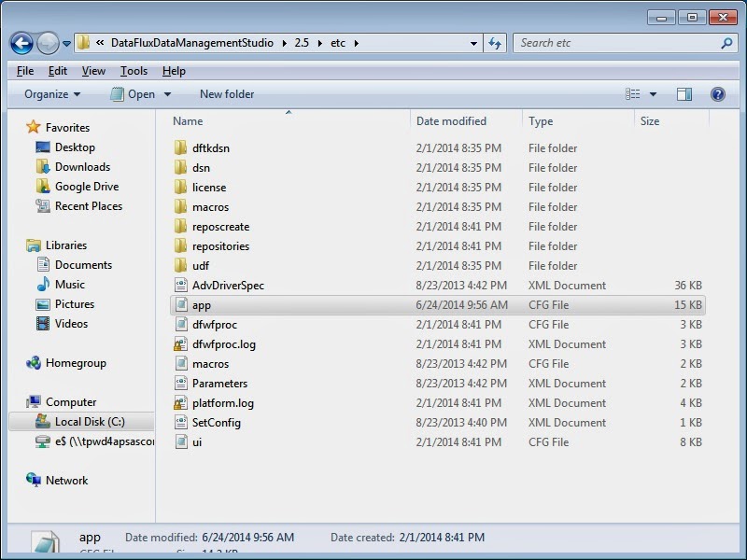Go back with the blue Back arrow
The width and height of the screenshot is (747, 560).
click(x=21, y=43)
